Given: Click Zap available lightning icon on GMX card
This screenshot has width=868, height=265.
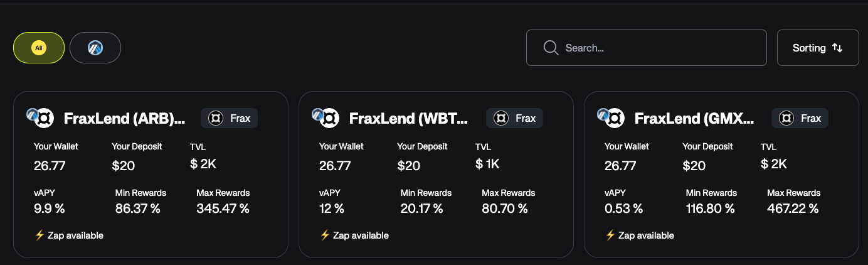Looking at the screenshot, I should pos(610,235).
